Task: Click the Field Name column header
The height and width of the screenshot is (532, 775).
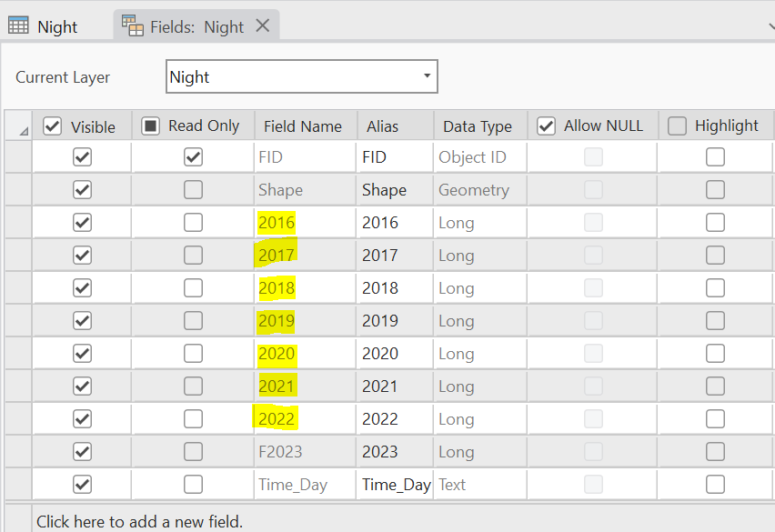Action: point(303,126)
